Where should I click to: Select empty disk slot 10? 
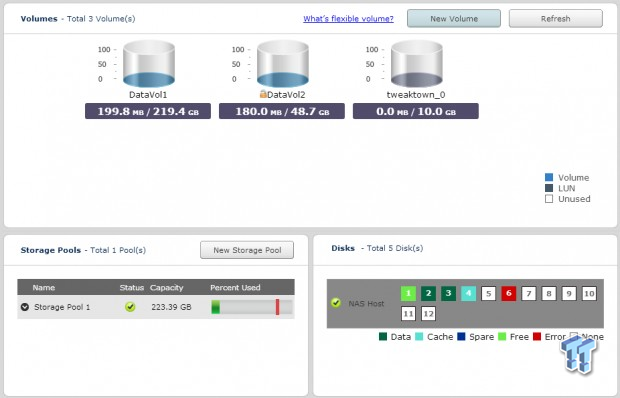click(x=589, y=294)
